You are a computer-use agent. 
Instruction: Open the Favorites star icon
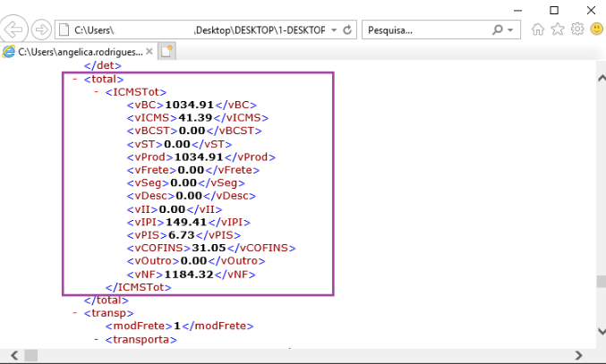click(558, 30)
